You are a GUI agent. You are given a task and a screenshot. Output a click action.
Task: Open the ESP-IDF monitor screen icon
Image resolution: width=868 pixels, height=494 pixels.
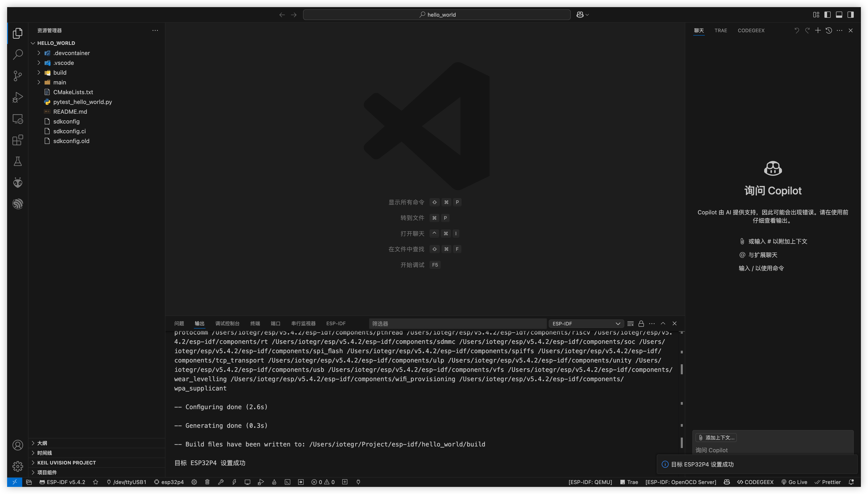(247, 482)
